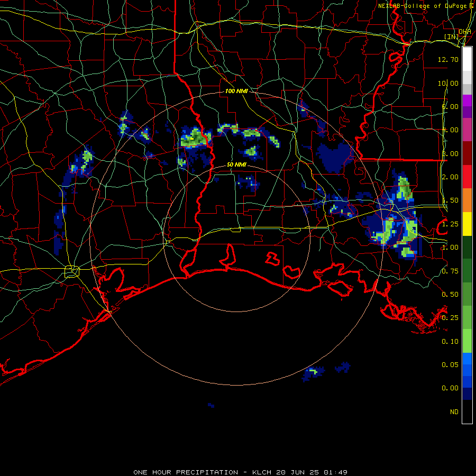Select the 3.00 legend value
Image resolution: width=476 pixels, height=476 pixels.
pyautogui.click(x=450, y=153)
